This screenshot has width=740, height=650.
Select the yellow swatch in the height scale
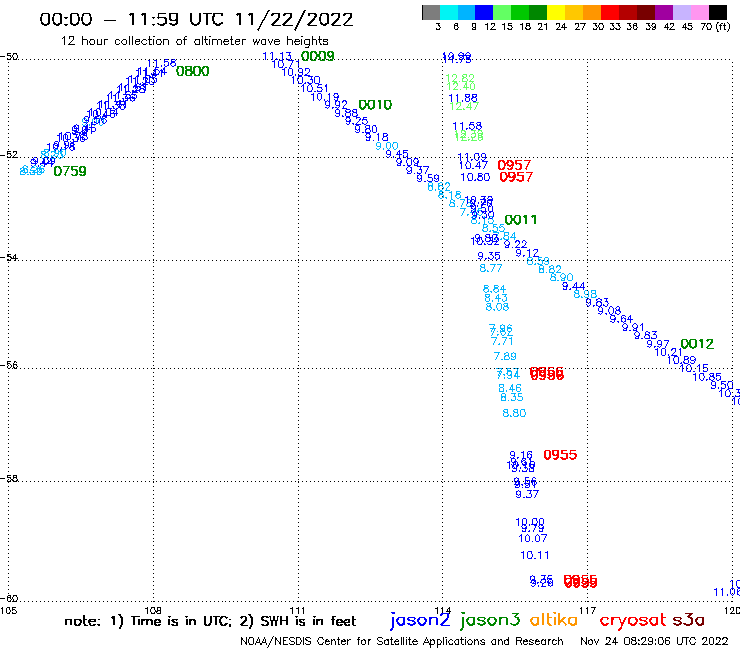tap(556, 12)
